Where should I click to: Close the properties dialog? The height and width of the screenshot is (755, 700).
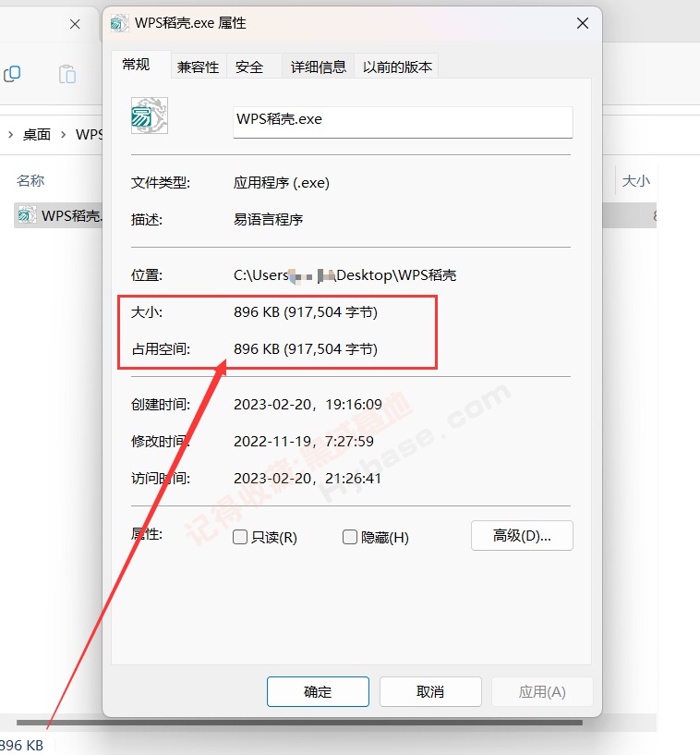click(583, 23)
